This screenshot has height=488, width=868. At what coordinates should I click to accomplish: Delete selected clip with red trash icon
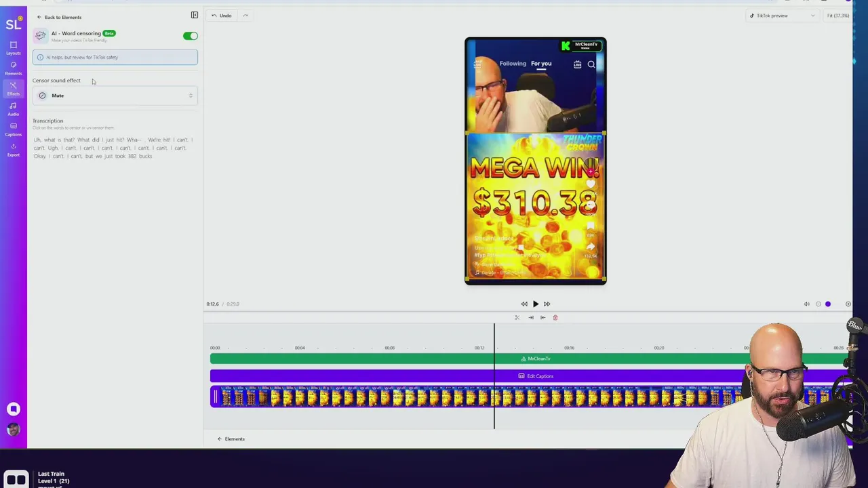click(555, 317)
